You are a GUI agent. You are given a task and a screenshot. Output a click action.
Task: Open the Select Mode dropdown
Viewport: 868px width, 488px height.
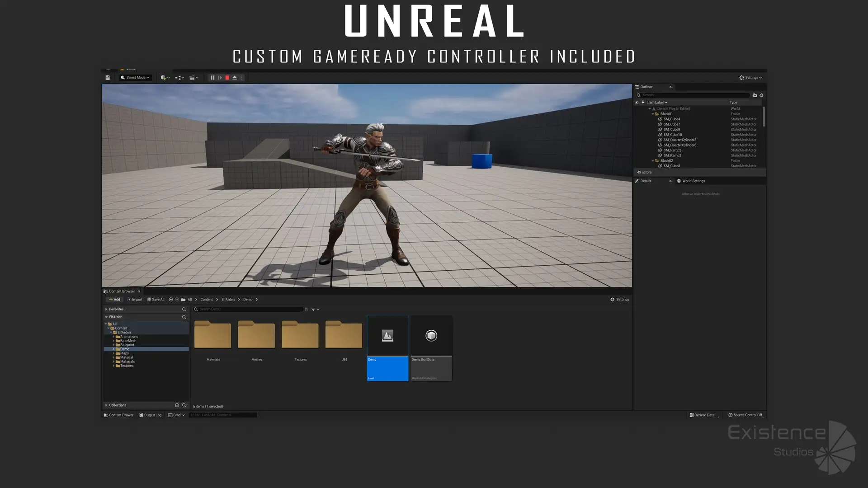pyautogui.click(x=135, y=78)
